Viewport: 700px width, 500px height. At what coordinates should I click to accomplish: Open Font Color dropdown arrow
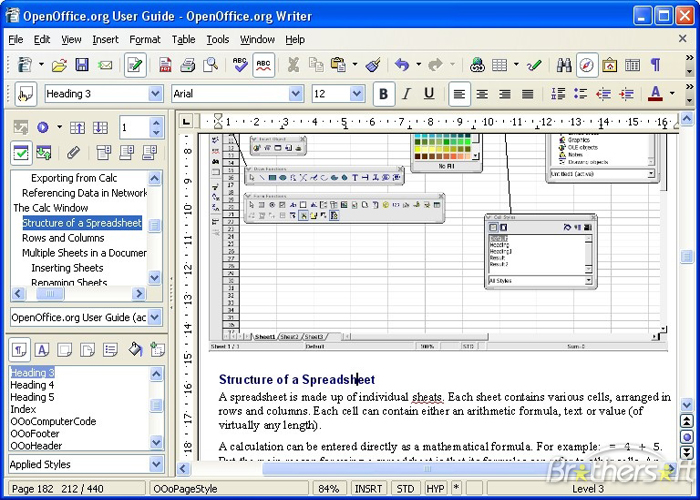tap(672, 94)
